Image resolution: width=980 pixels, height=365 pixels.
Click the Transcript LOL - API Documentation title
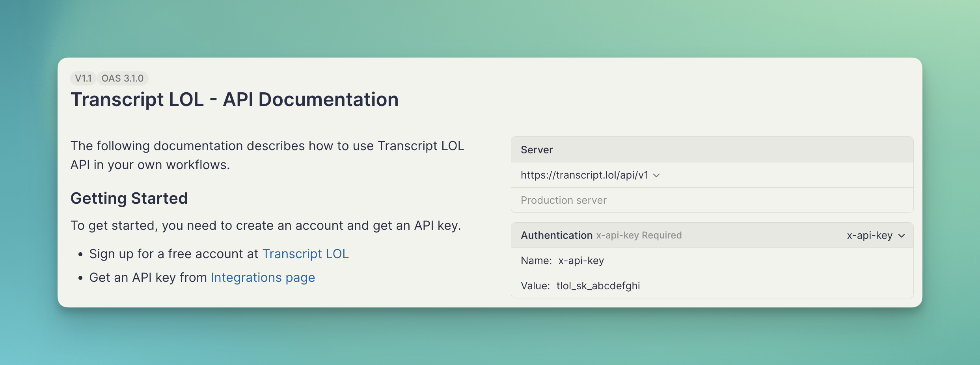pyautogui.click(x=234, y=99)
